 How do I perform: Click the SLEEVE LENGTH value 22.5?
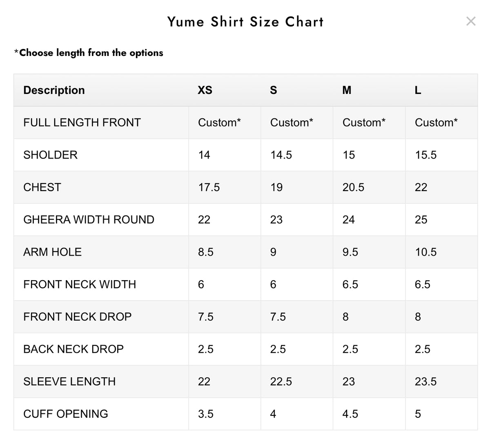point(281,381)
